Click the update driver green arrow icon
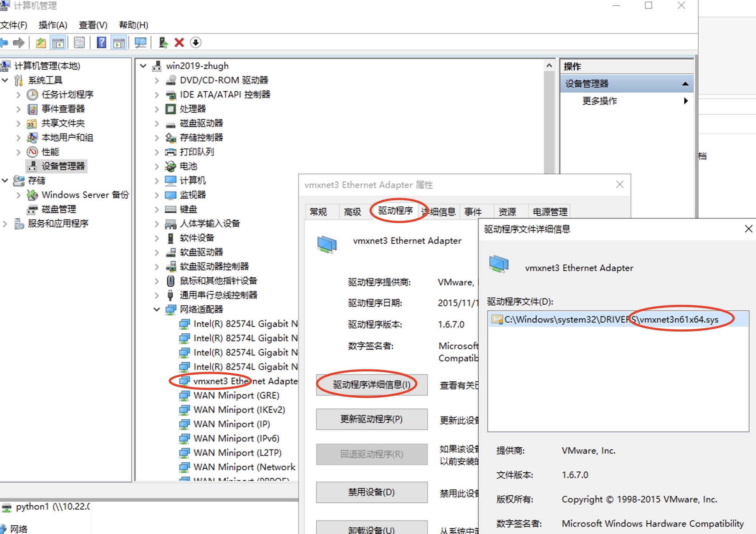This screenshot has height=534, width=756. pyautogui.click(x=163, y=43)
